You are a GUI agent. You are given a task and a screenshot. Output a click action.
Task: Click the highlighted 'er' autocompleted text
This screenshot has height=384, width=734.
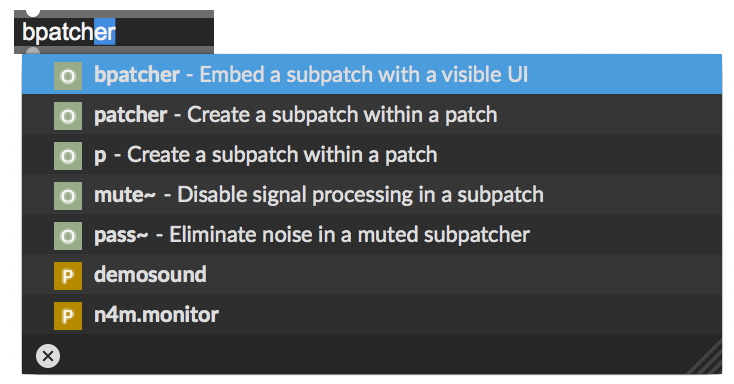[105, 32]
